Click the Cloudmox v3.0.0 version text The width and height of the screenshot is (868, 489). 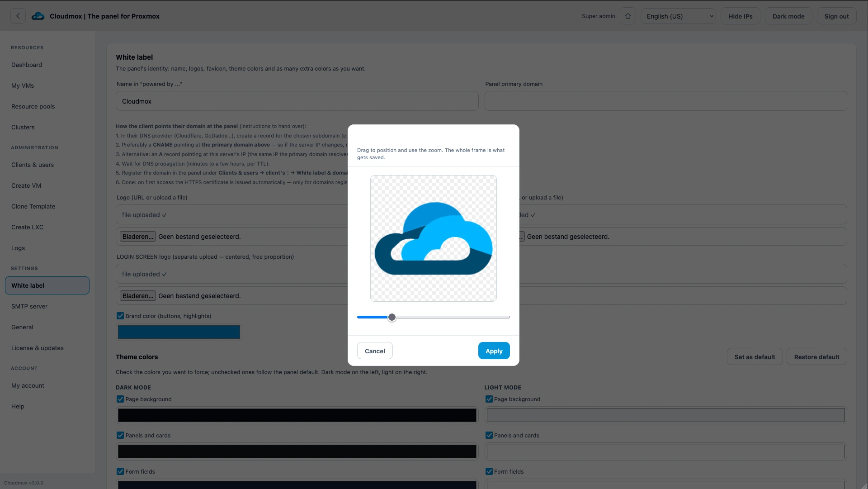[x=24, y=483]
